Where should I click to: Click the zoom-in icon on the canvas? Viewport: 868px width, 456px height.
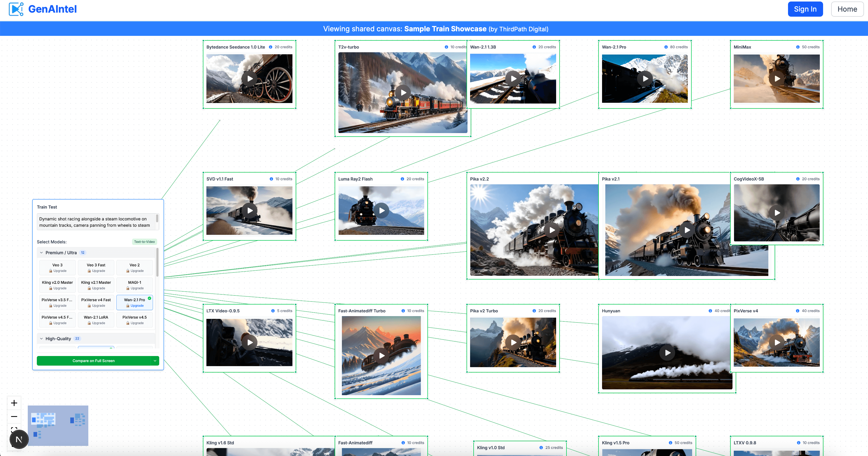(x=14, y=403)
